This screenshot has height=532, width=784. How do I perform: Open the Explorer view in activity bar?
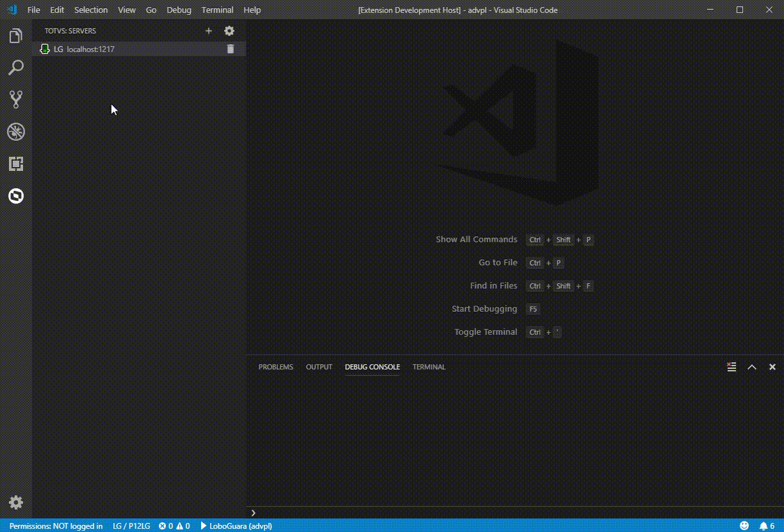click(x=16, y=36)
